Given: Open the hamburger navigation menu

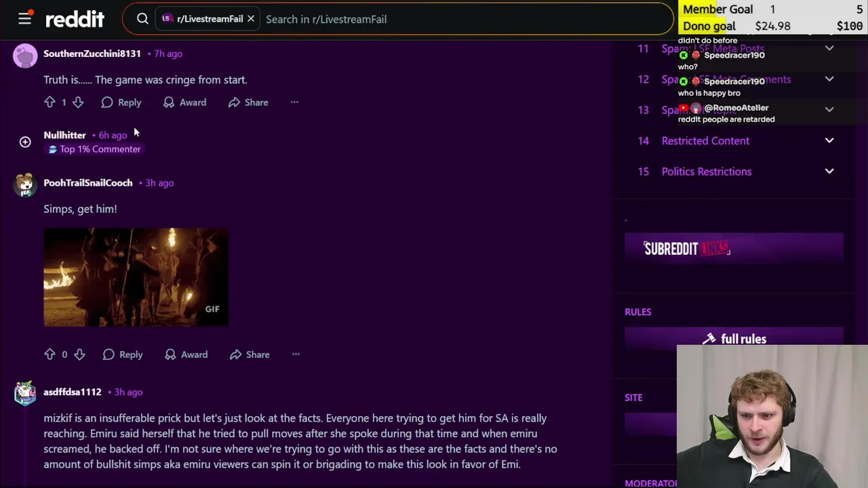Looking at the screenshot, I should pos(24,19).
